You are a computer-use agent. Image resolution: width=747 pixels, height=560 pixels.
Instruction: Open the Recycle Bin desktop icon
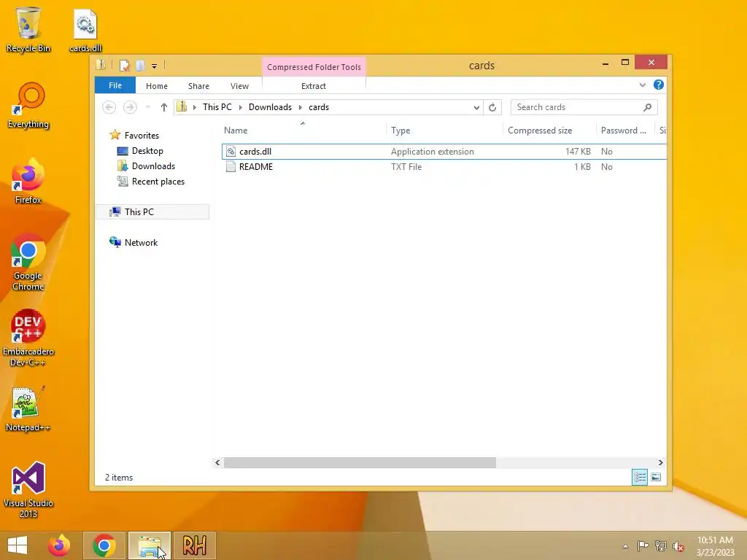click(28, 29)
